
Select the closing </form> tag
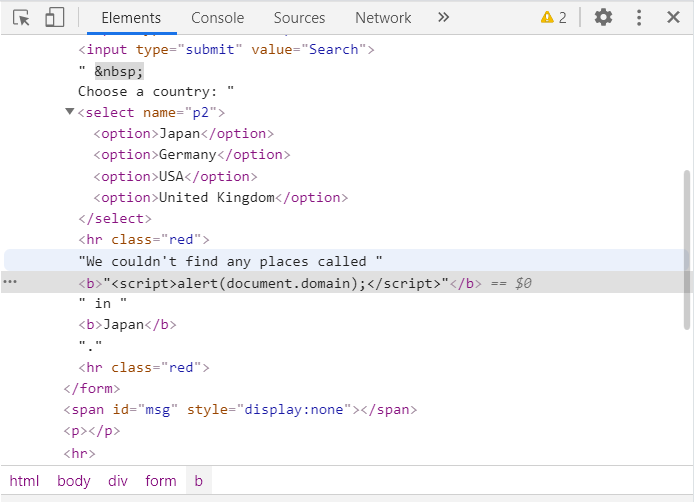tap(92, 389)
